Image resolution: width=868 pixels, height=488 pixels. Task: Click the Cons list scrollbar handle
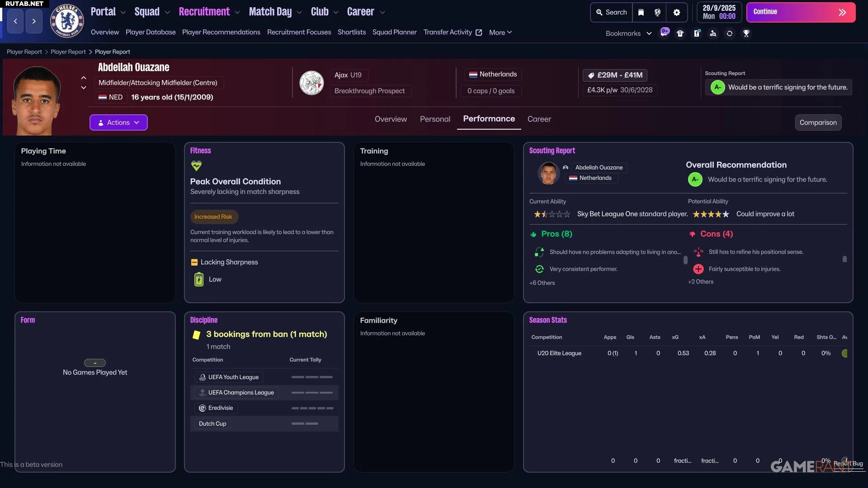tap(844, 259)
